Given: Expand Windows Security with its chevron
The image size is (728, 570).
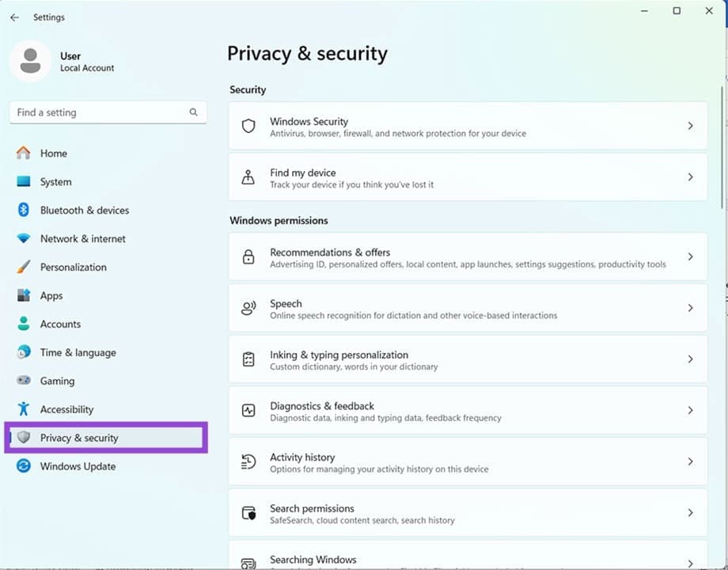Looking at the screenshot, I should (690, 127).
